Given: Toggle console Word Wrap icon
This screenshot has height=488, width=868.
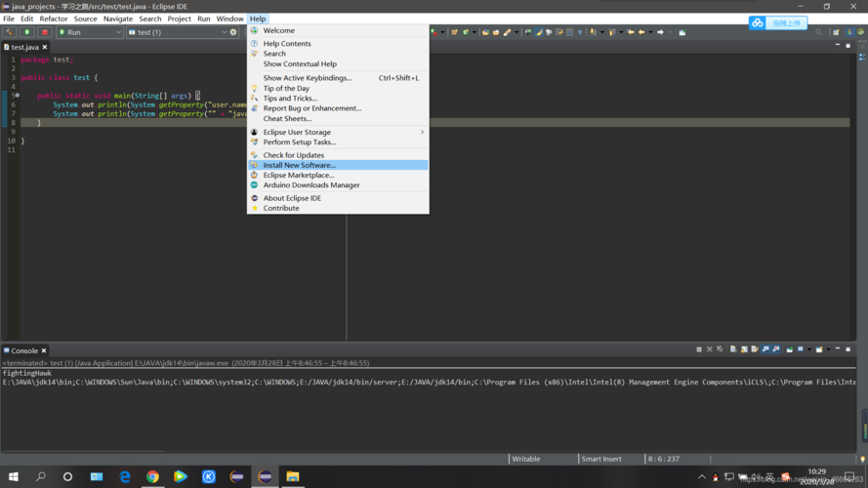Looking at the screenshot, I should [755, 349].
